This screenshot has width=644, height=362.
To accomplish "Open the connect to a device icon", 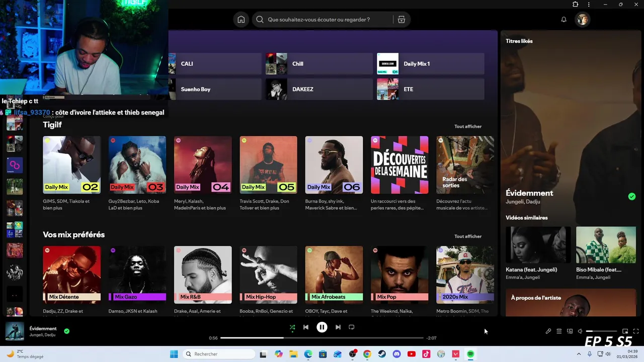I will (570, 331).
